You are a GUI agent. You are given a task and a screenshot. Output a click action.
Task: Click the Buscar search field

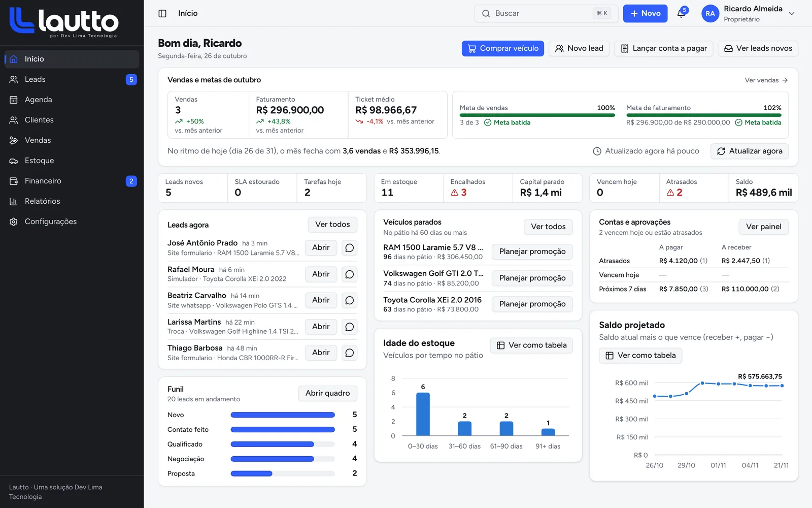pyautogui.click(x=547, y=14)
